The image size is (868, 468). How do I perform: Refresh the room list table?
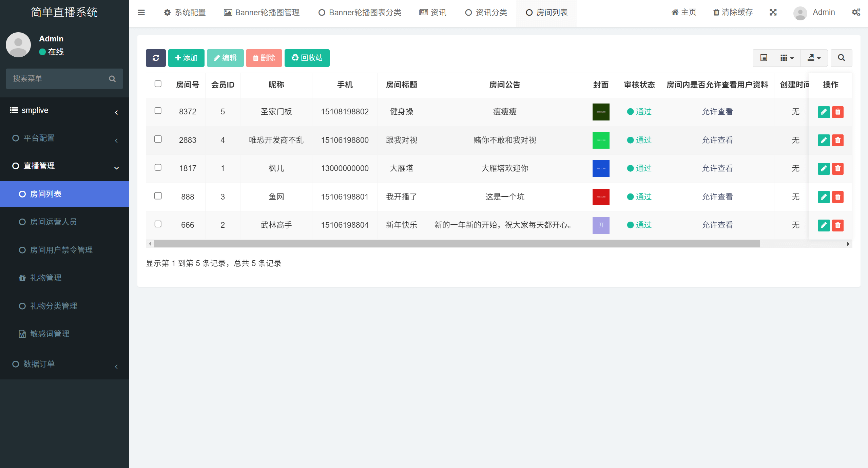click(156, 58)
